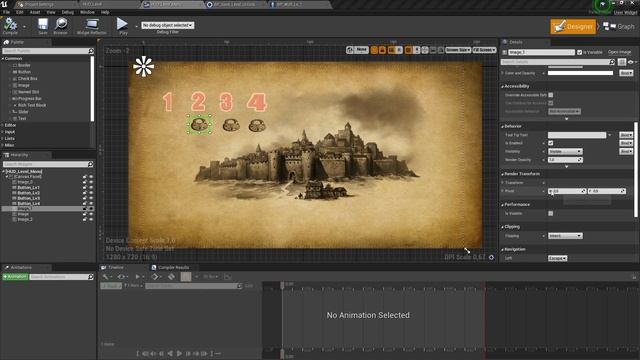Click the play button in timeline controls
This screenshot has width=640, height=360.
(180, 353)
